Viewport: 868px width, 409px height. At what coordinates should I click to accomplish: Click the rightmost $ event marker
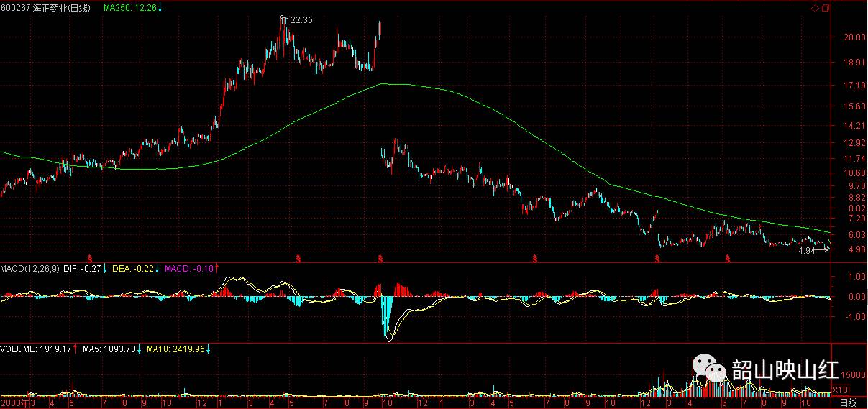point(729,257)
